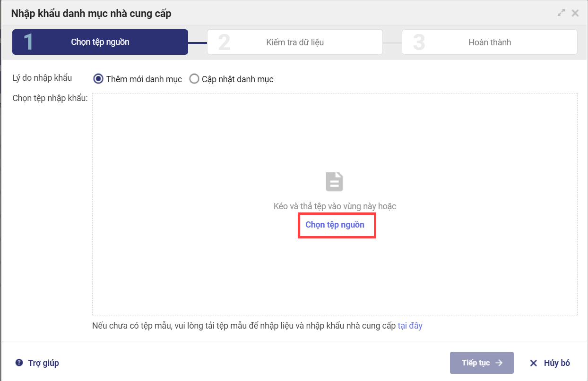588x381 pixels.
Task: Click the 'Chọn tệp nhập khẩu:' label
Action: coord(51,98)
